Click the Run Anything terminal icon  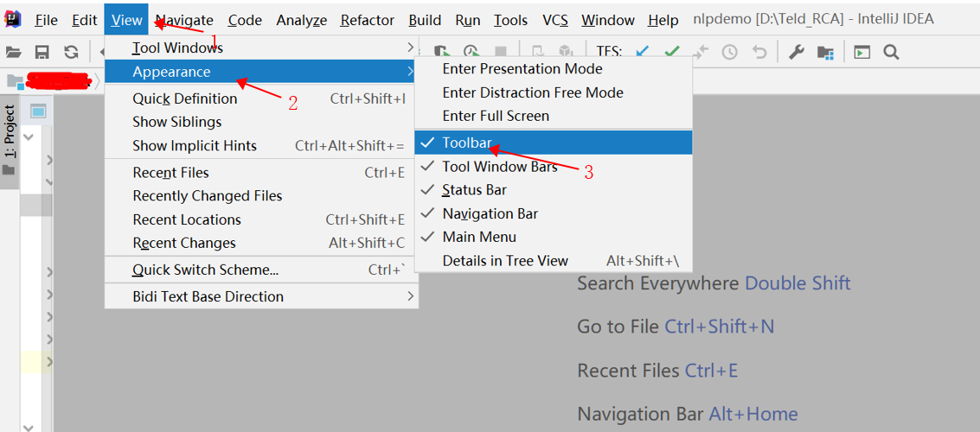862,52
